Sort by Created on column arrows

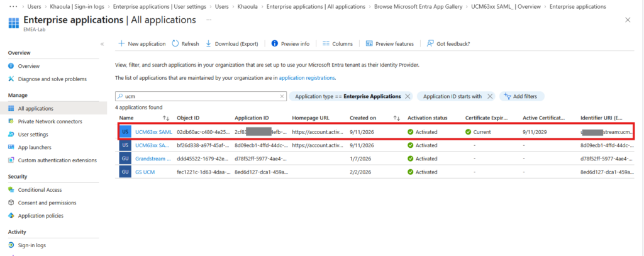(x=397, y=118)
